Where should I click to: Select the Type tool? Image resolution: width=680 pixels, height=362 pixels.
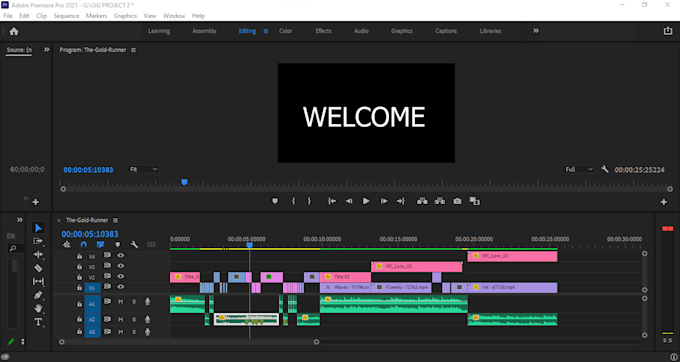[x=38, y=322]
